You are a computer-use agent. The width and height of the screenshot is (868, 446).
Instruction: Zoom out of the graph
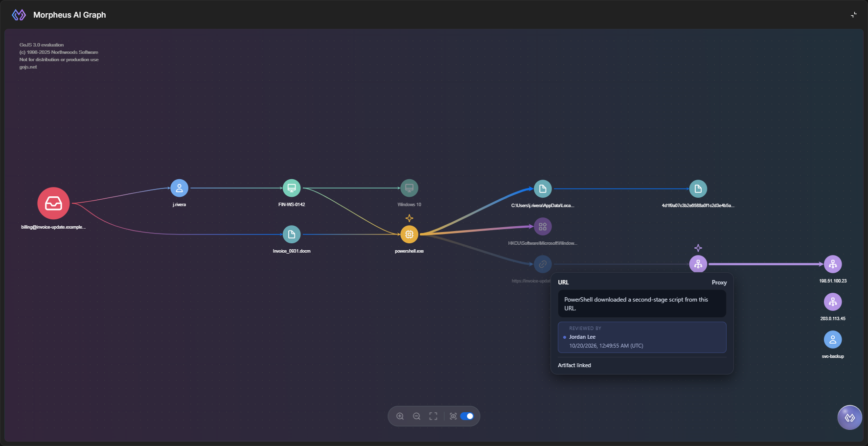tap(417, 416)
